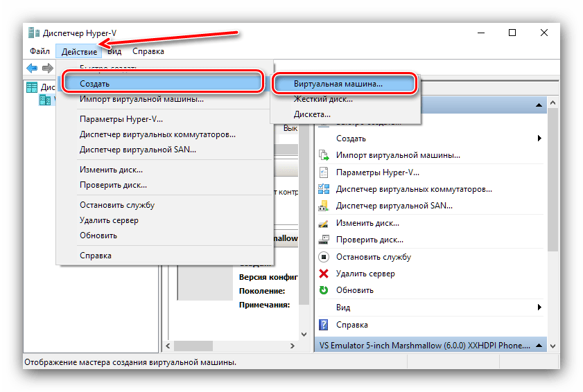This screenshot has height=392, width=583.
Task: Open Virtual Switch Manager icon in Actions pane
Action: (324, 189)
